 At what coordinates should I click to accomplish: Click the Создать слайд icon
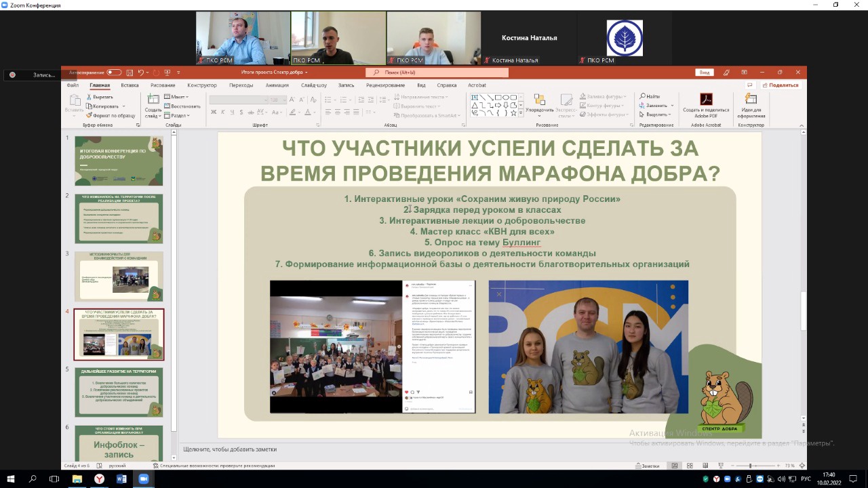(x=153, y=100)
